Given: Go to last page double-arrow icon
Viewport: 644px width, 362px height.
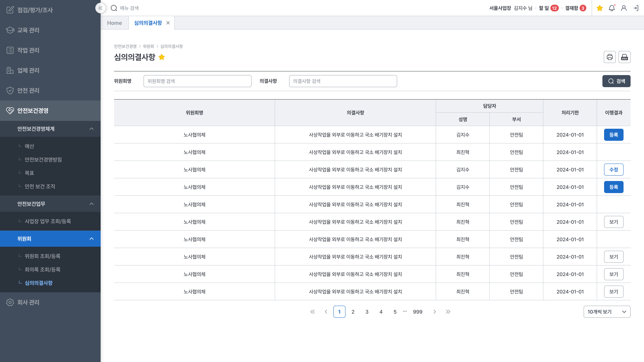Looking at the screenshot, I should (x=448, y=312).
